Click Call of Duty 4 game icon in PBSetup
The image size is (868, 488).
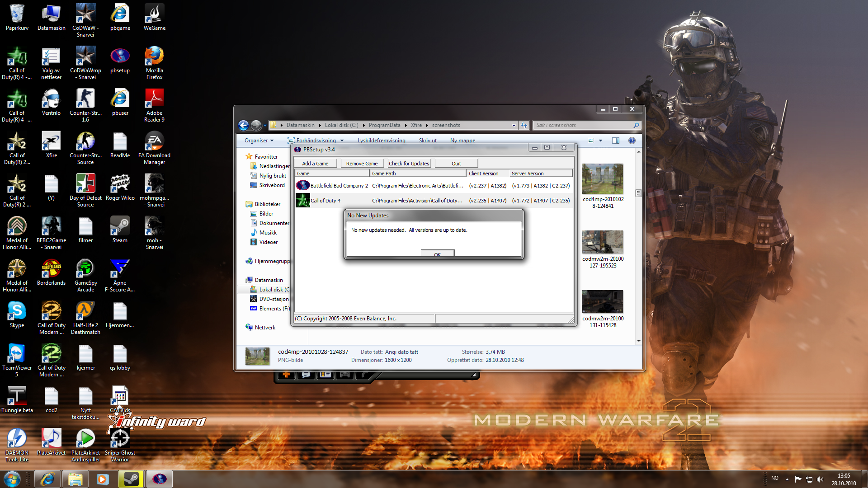pos(302,200)
